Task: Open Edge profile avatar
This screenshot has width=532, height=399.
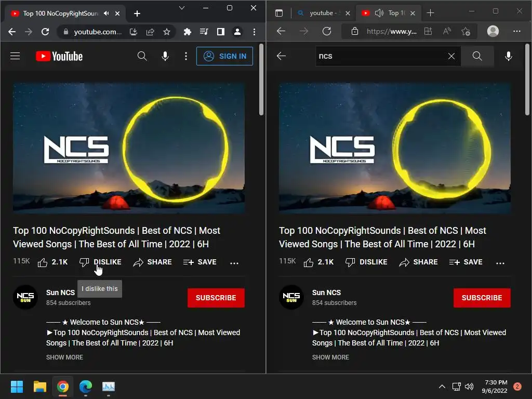Action: 493,31
